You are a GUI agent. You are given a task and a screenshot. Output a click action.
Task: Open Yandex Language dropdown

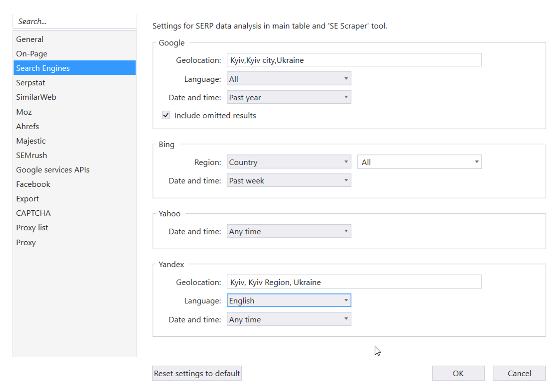coord(289,300)
